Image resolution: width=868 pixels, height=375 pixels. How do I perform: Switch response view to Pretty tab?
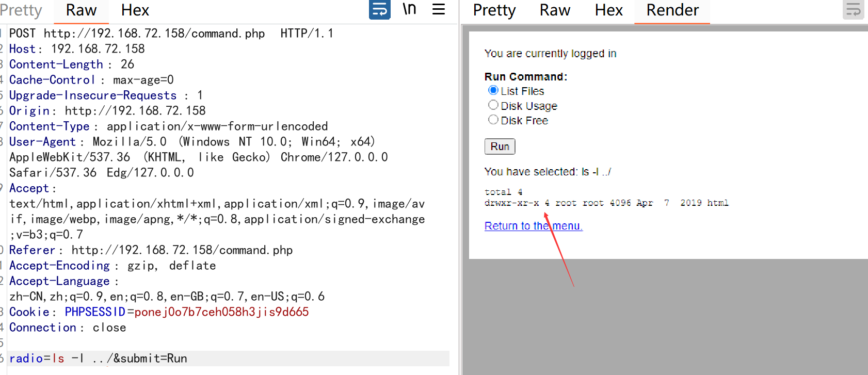pos(494,10)
